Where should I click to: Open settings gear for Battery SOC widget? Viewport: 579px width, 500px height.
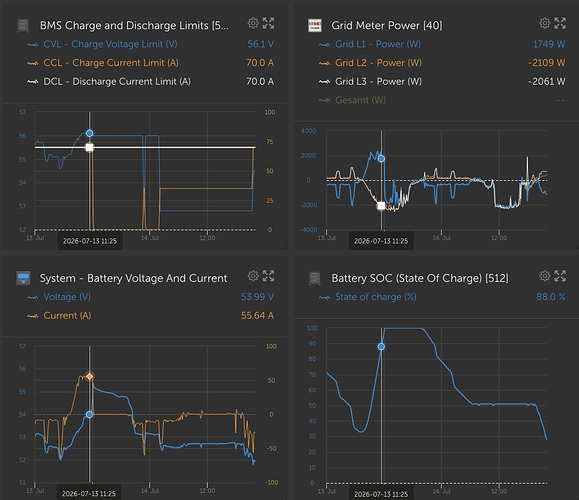pos(545,276)
